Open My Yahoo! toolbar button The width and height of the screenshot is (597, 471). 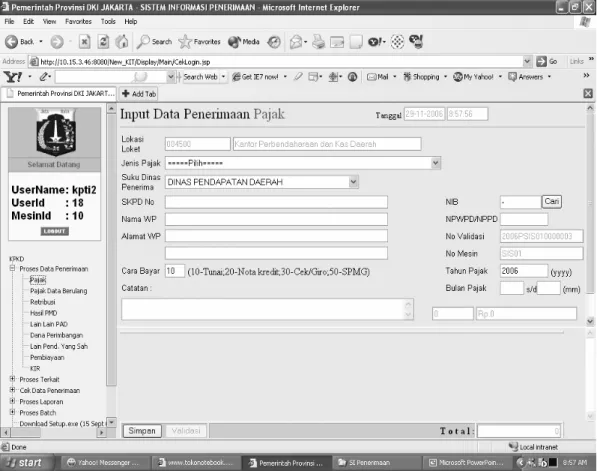473,77
